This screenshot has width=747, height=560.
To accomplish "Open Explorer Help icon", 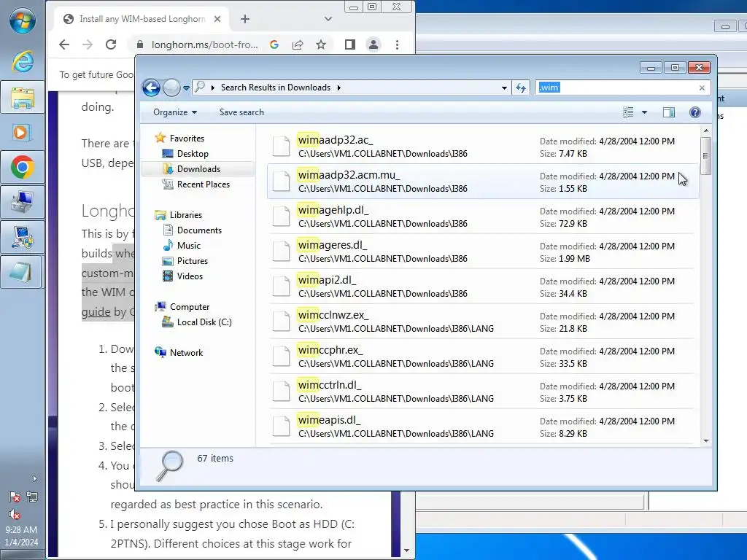I will pos(695,112).
